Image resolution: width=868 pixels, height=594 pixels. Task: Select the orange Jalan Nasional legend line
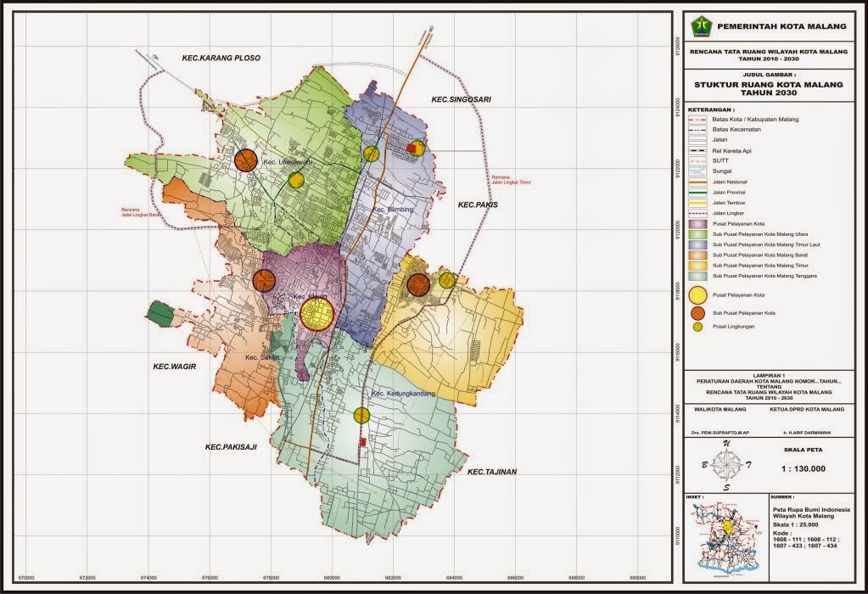(x=697, y=182)
